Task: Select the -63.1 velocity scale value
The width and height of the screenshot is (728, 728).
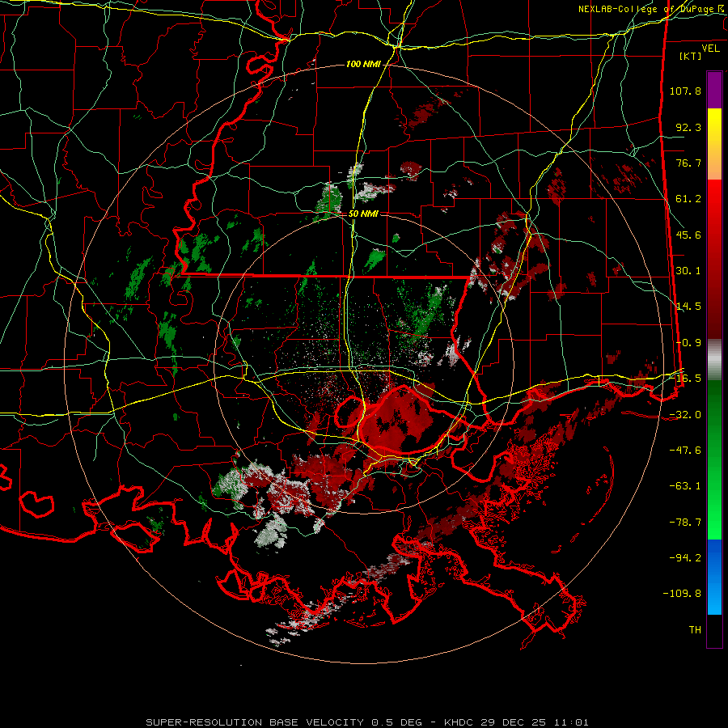Action: (685, 486)
